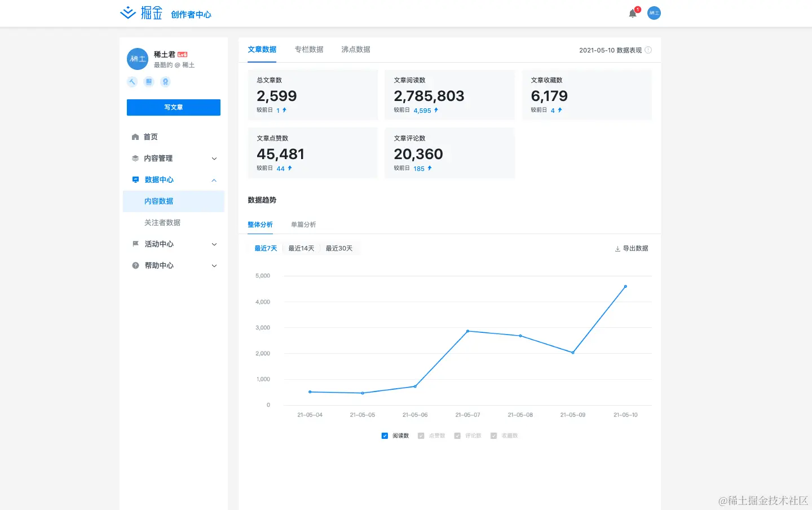Click the info icon next to 数据表现
Image resolution: width=812 pixels, height=510 pixels.
(648, 50)
